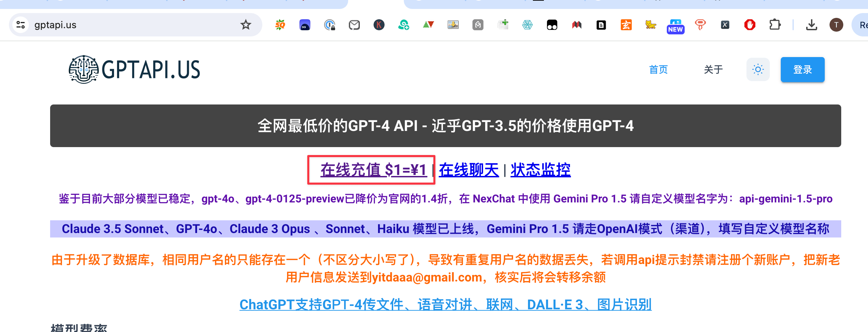This screenshot has height=332, width=868.
Task: Toggle light/dark theme with sun button
Action: click(x=758, y=69)
